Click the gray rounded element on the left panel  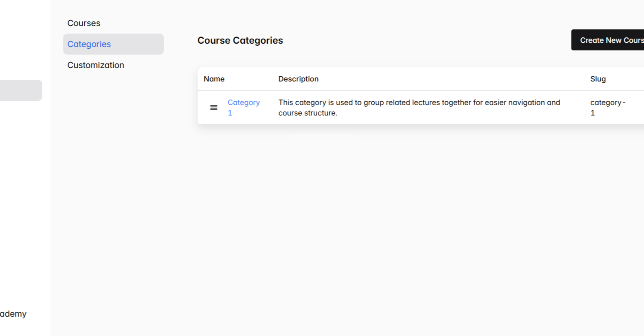(x=20, y=90)
